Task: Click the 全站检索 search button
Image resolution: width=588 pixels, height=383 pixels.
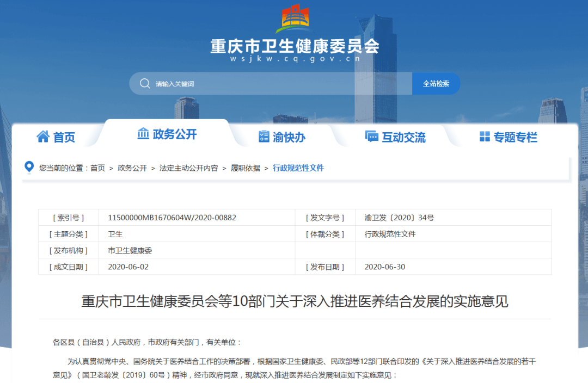Action: tap(436, 84)
